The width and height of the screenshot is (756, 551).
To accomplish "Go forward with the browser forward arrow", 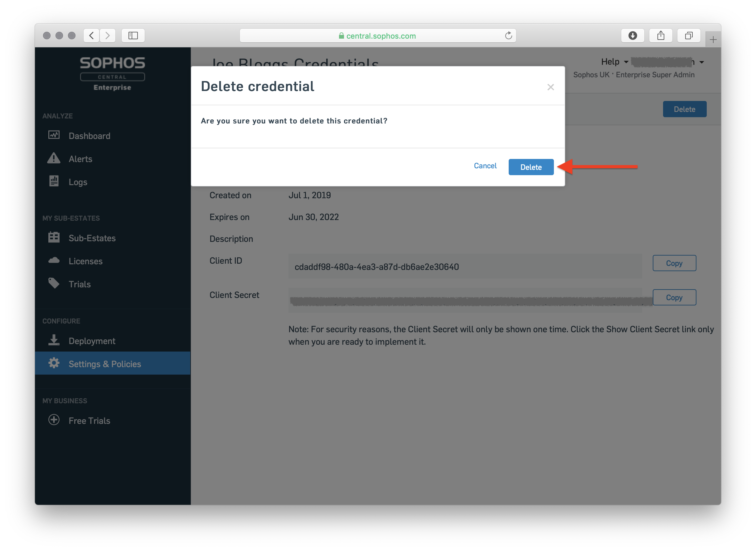I will (x=108, y=35).
